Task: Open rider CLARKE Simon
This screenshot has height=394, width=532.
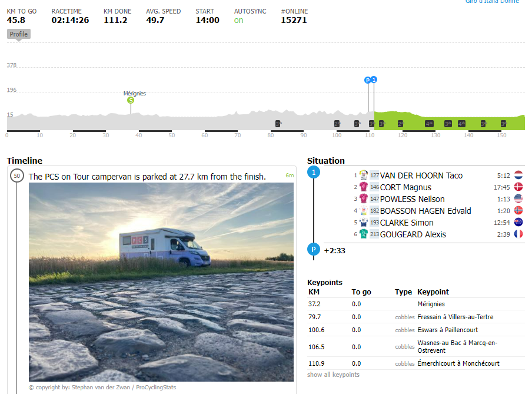Action: click(407, 223)
